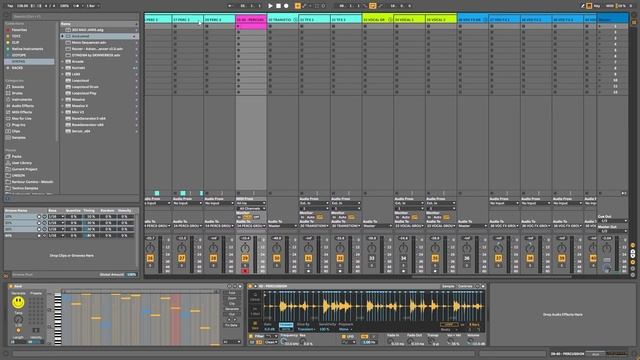Open the Max for Live category
640x360 pixels.
click(x=21, y=118)
